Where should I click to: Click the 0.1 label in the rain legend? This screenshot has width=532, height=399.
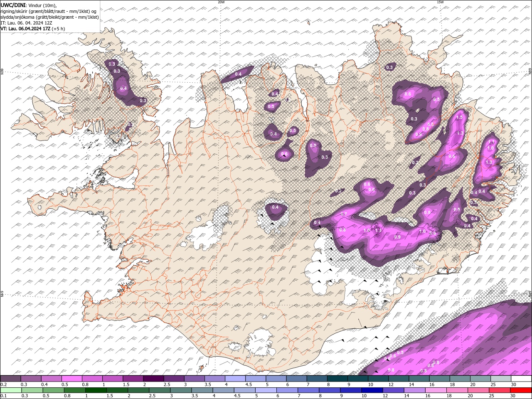point(3,396)
